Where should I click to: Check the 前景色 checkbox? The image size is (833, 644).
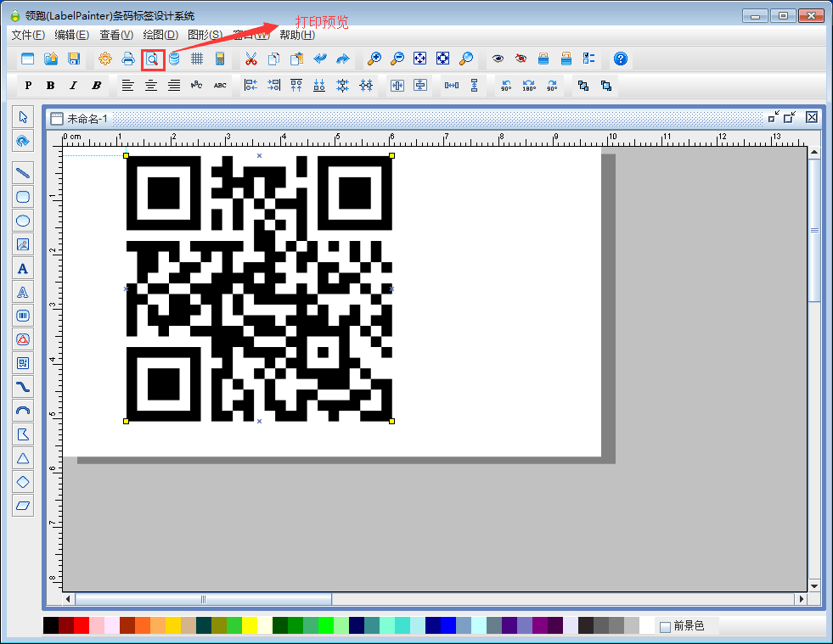click(665, 627)
